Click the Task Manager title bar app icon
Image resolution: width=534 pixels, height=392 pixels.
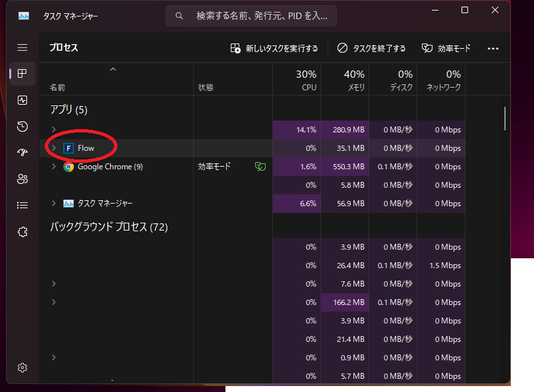coord(24,16)
